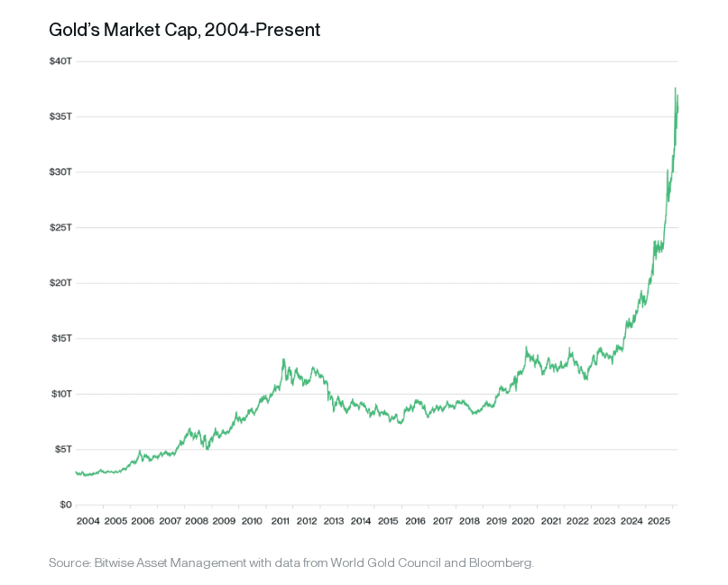This screenshot has height=585, width=728.
Task: Click the 2004 x-axis year label
Action: tap(88, 521)
